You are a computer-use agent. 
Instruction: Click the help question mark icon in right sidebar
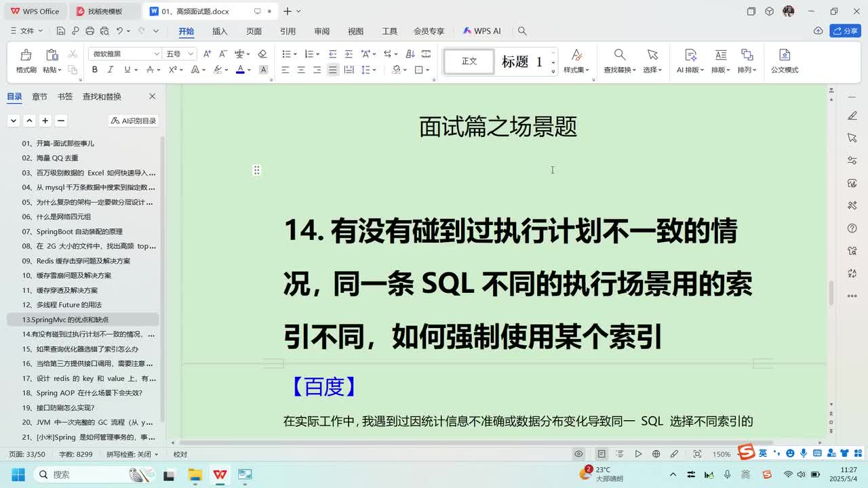(852, 228)
